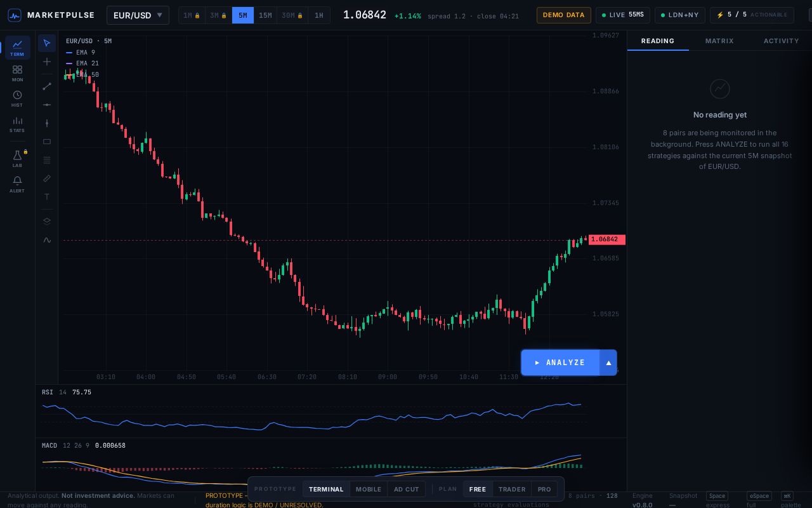Select the crosshair plus tool
Screen dimensions: 812x508
pos(47,62)
